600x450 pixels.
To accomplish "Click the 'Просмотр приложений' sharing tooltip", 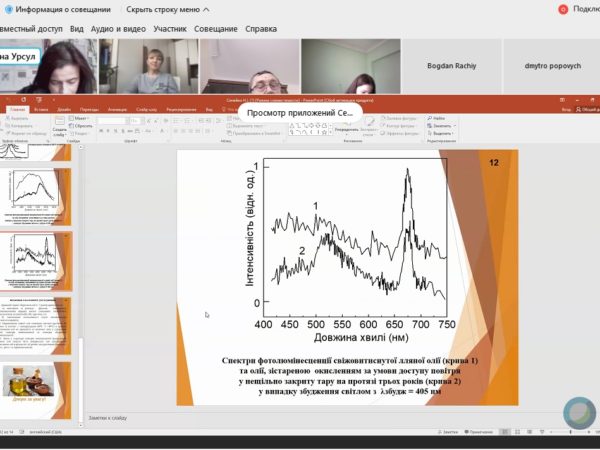I will pyautogui.click(x=301, y=113).
